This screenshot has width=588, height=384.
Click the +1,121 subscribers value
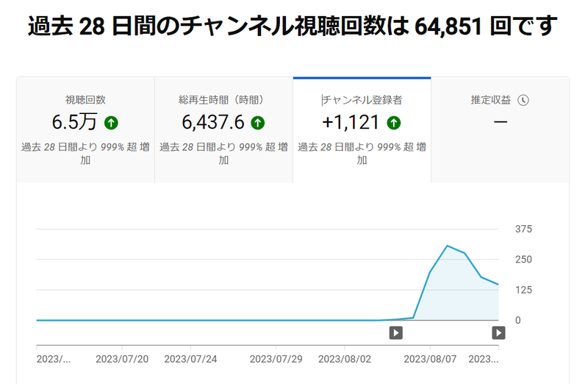pyautogui.click(x=351, y=122)
